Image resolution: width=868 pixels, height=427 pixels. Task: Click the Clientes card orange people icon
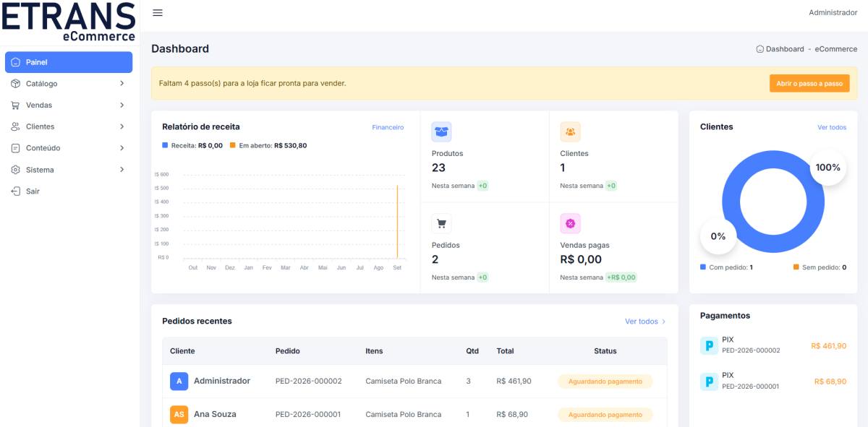pos(570,131)
